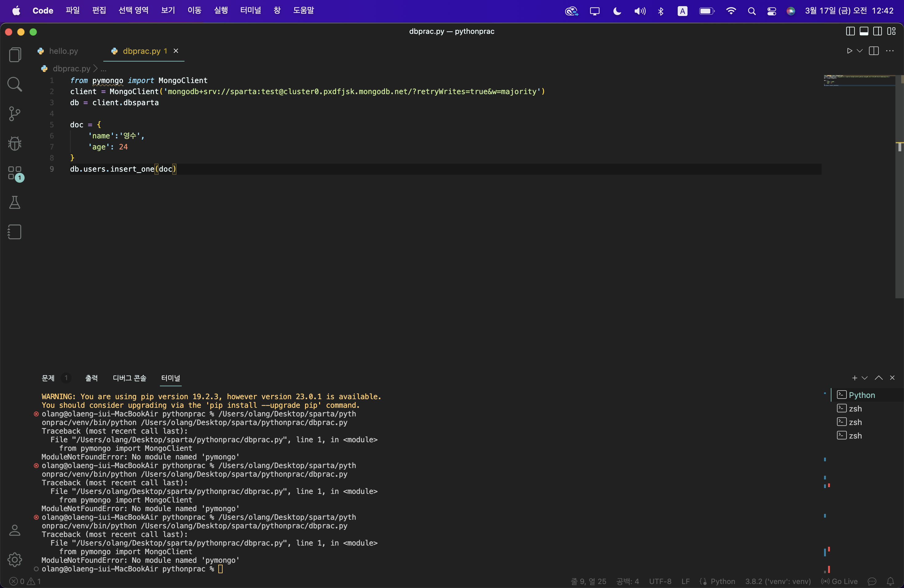Open the 실행 menu
Viewport: 904px width, 588px height.
221,11
